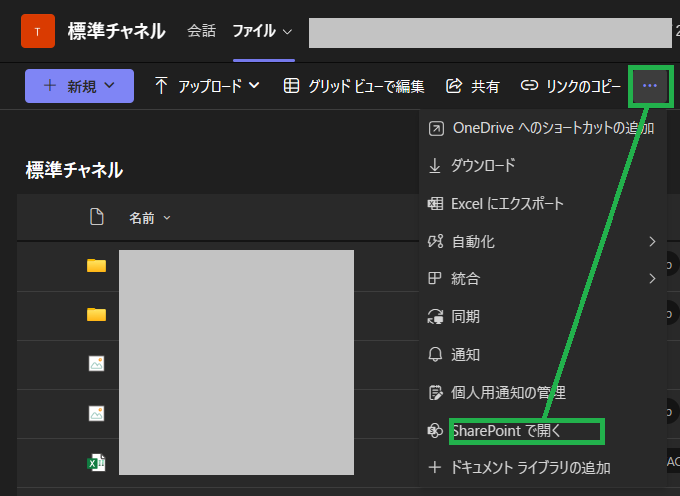Click the orange T team avatar icon

pos(38,31)
